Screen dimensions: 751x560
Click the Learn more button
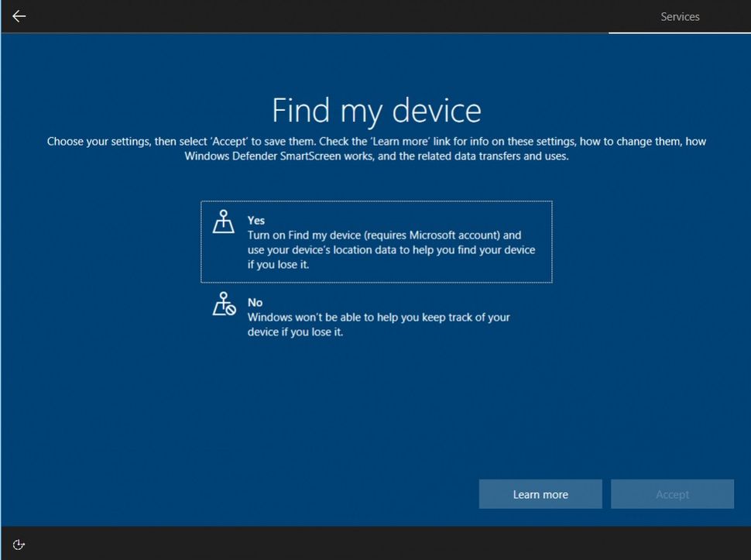540,493
